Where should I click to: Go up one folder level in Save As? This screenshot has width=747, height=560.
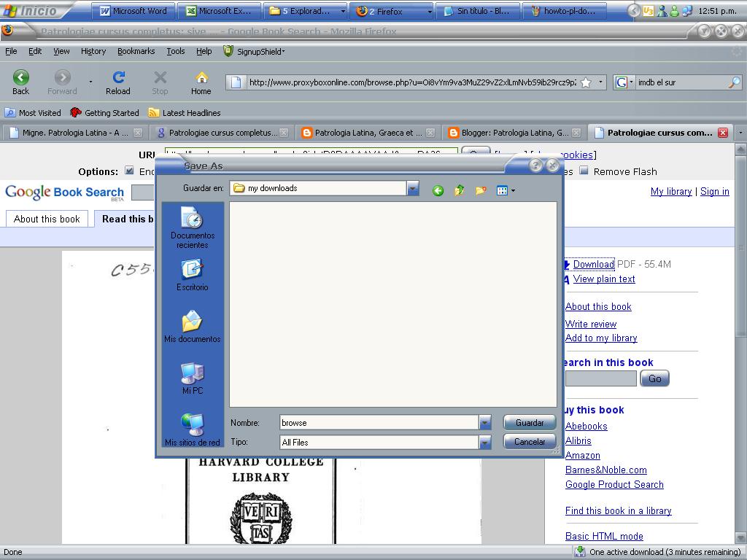tap(460, 190)
